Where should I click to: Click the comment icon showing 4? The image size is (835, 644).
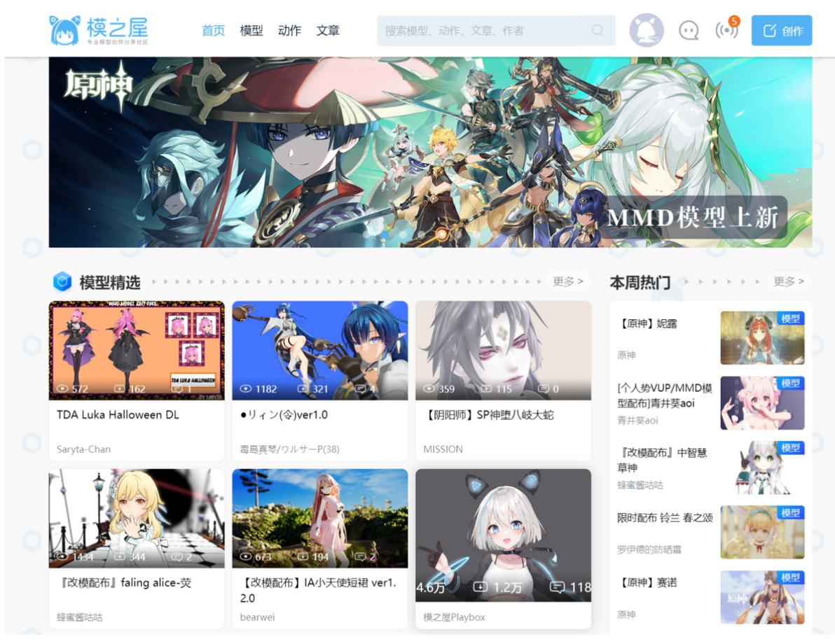[361, 389]
